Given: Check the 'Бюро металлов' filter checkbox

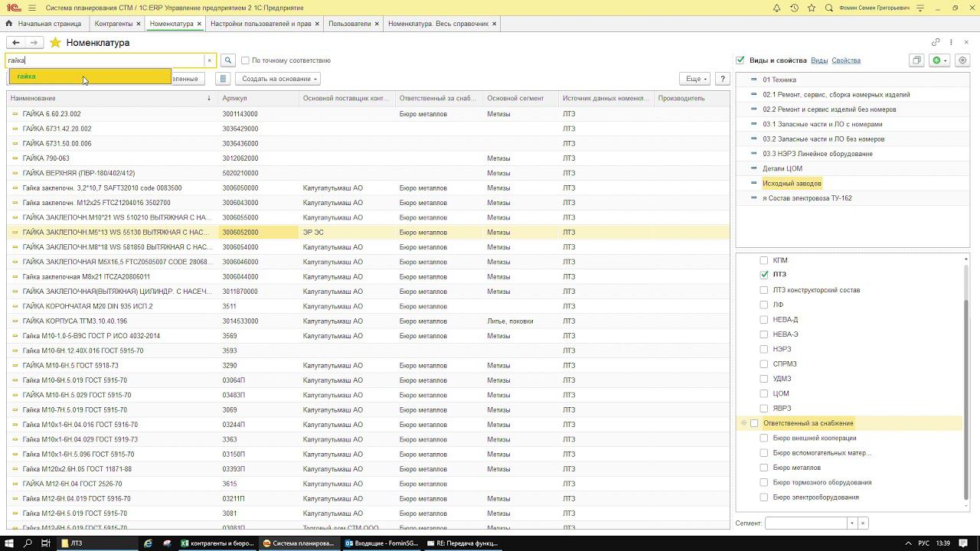Looking at the screenshot, I should coord(763,468).
